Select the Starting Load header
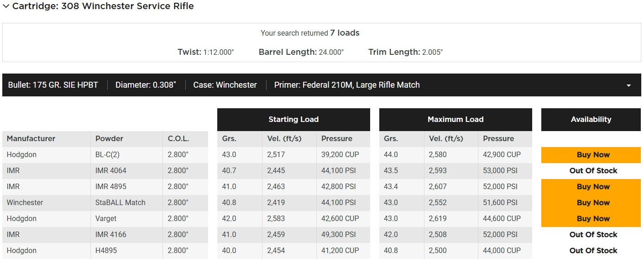The width and height of the screenshot is (644, 264). point(293,120)
